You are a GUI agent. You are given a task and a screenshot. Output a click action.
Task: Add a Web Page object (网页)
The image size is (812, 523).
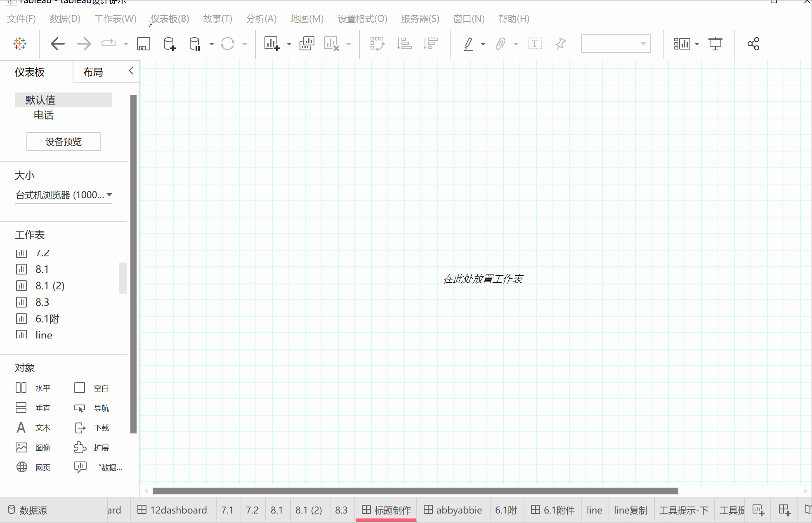[34, 467]
